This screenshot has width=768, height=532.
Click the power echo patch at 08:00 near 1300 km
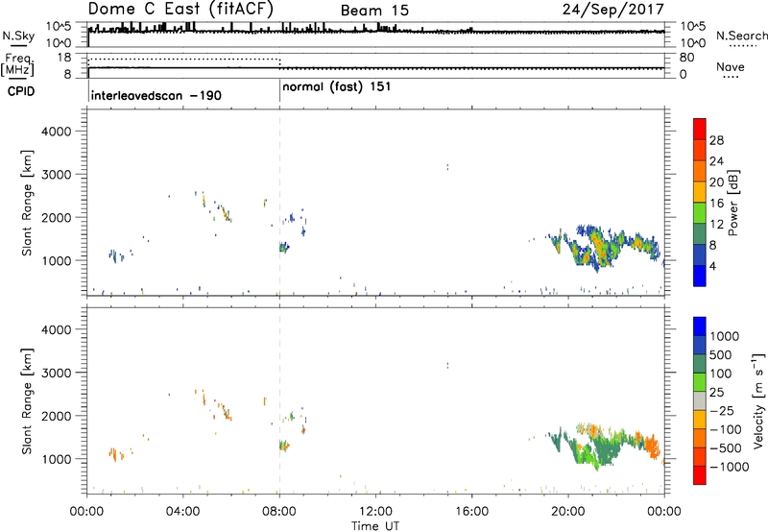tap(284, 248)
